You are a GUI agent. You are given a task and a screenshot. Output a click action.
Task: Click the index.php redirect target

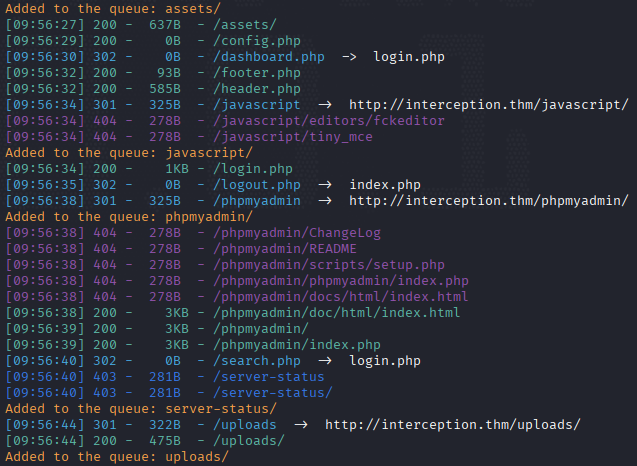pos(385,185)
